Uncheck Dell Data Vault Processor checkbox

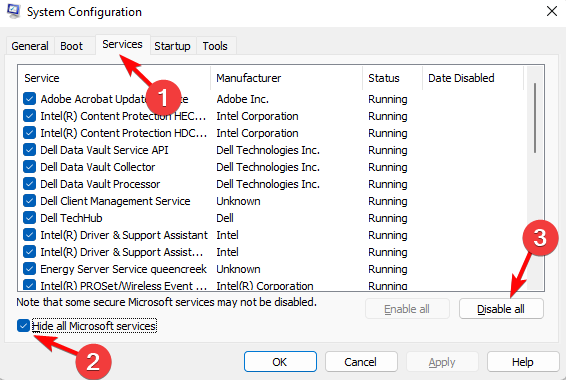(x=29, y=184)
